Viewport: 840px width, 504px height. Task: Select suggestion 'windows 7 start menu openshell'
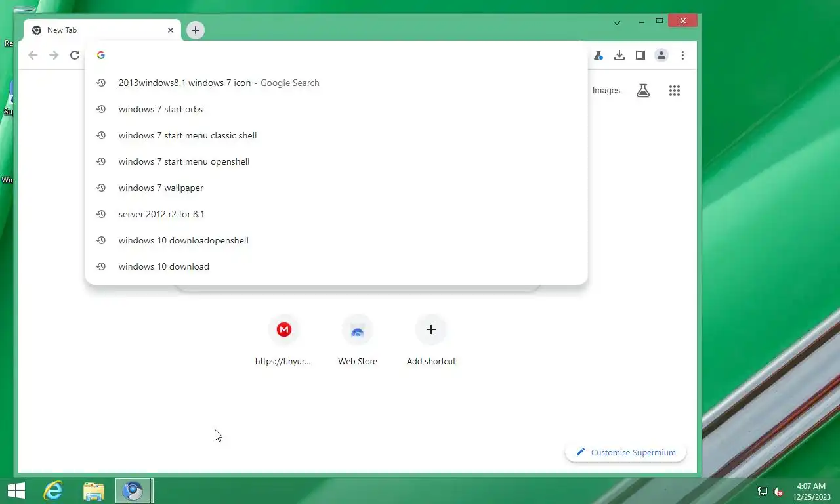pyautogui.click(x=336, y=161)
